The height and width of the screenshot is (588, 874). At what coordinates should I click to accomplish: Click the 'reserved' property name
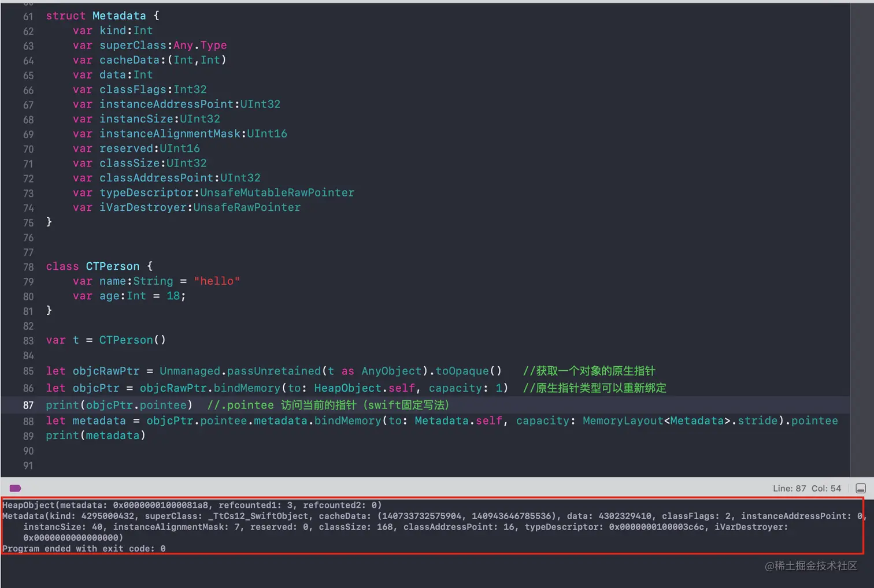pyautogui.click(x=126, y=148)
